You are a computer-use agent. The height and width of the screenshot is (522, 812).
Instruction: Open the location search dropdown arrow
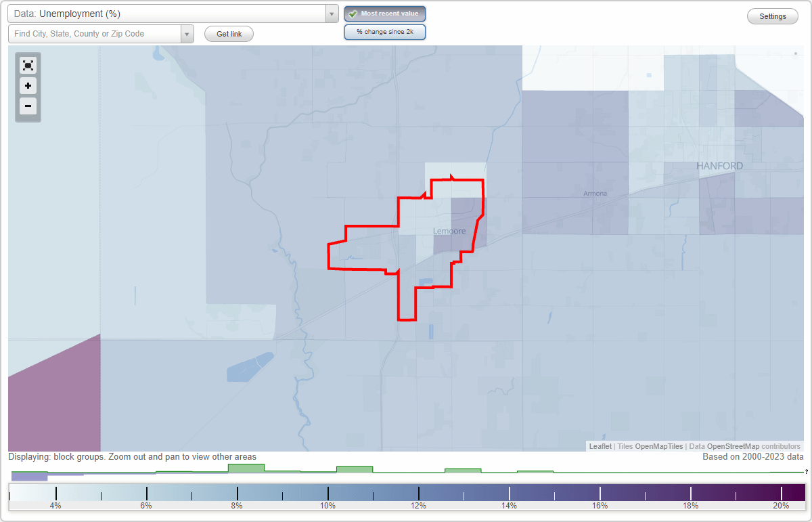click(187, 33)
